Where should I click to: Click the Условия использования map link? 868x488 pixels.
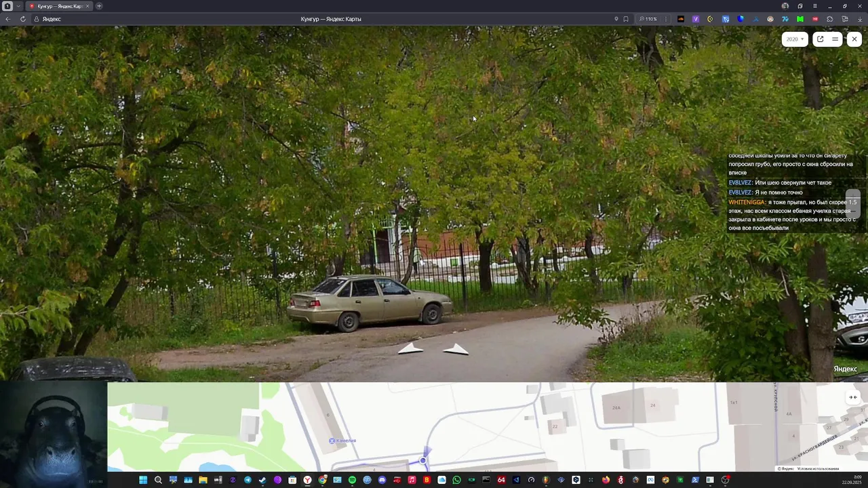(818, 468)
